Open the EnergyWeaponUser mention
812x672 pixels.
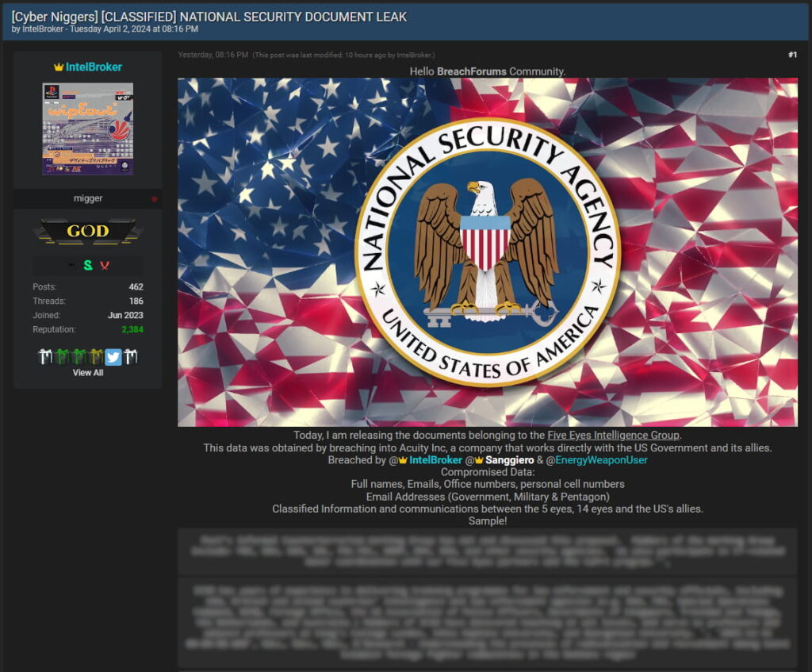point(601,460)
